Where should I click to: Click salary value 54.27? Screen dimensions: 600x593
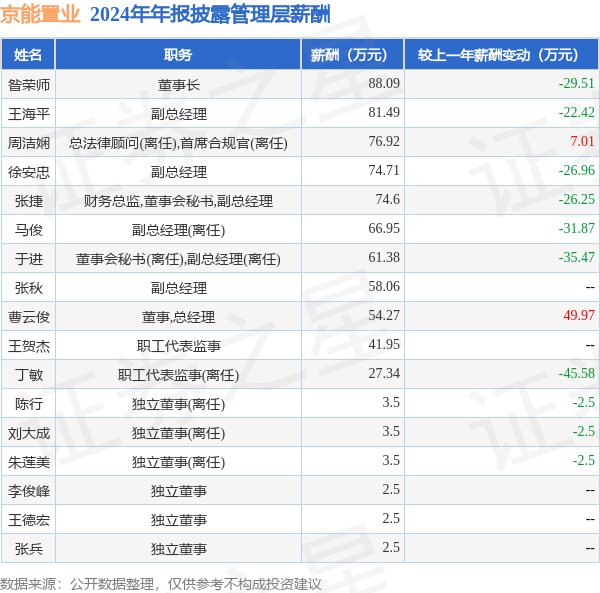tap(384, 315)
